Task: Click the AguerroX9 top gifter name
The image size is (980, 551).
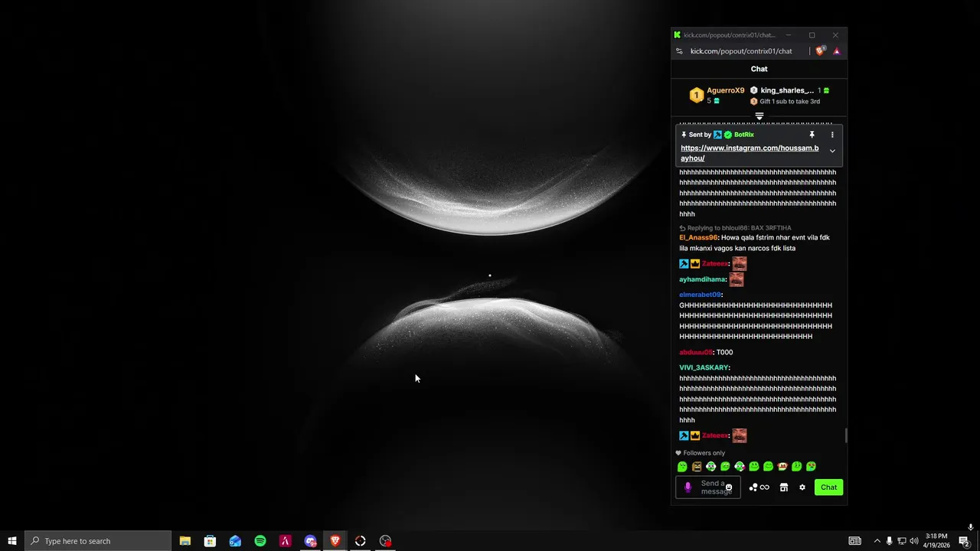Action: click(725, 90)
